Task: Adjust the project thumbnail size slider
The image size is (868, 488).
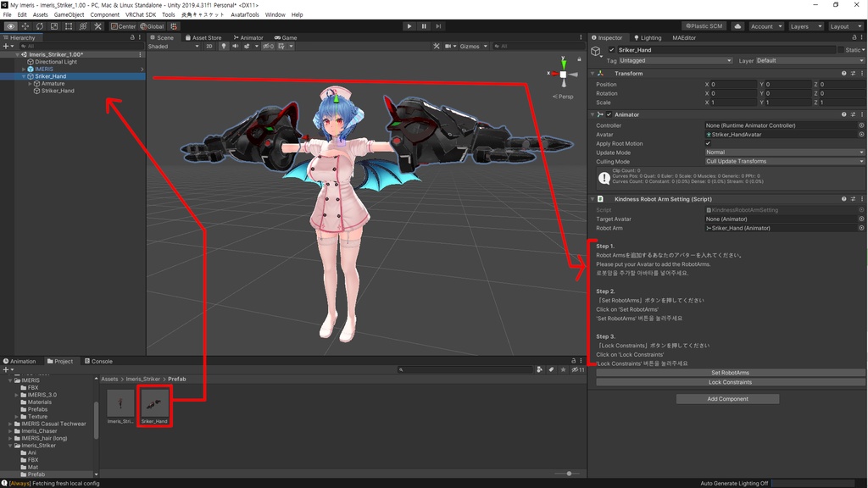Action: pos(569,474)
